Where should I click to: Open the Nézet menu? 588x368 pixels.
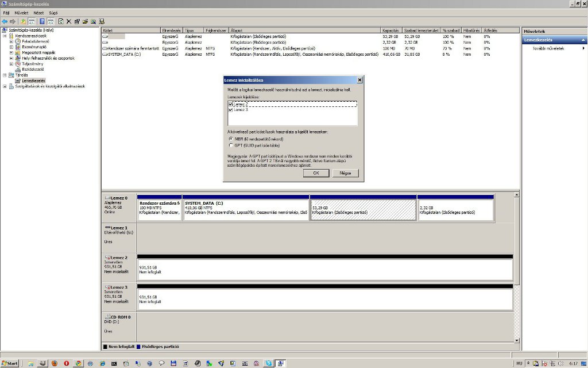[x=38, y=13]
